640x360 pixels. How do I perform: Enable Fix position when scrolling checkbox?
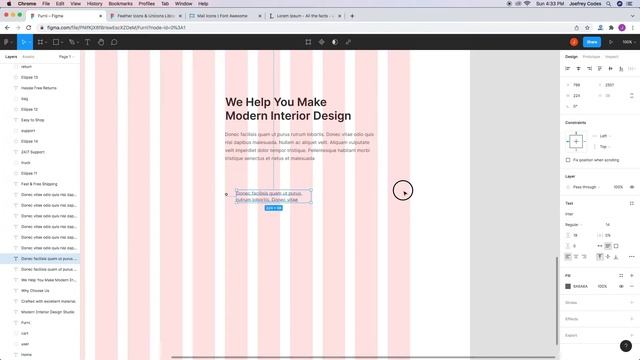tap(568, 160)
